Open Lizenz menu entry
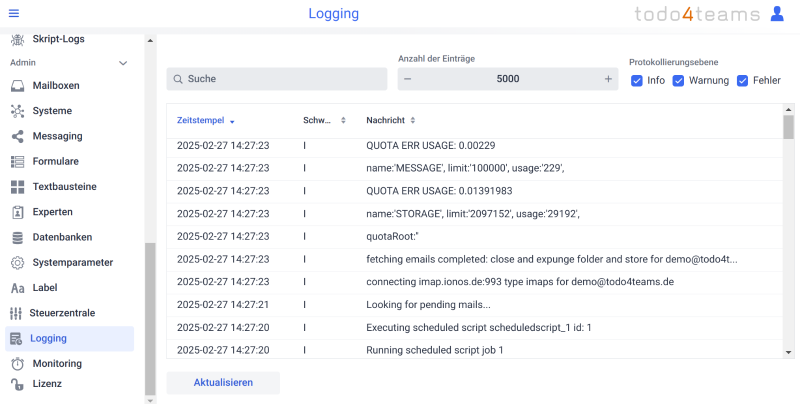Screen dimensions: 800x404 click(x=47, y=384)
